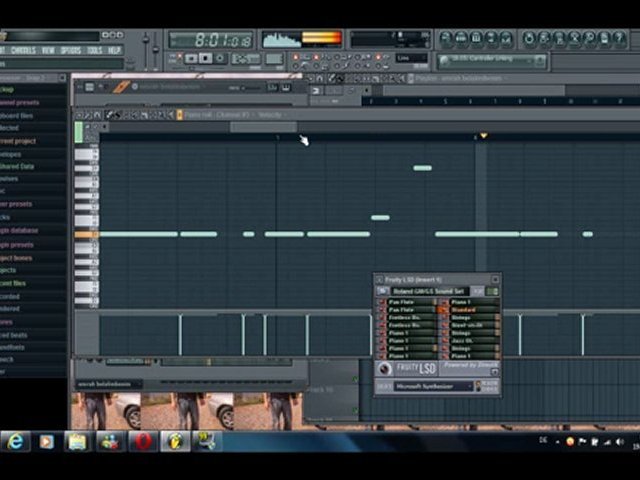
Task: Click the Windows Media Player taskbar icon
Action: (x=46, y=441)
